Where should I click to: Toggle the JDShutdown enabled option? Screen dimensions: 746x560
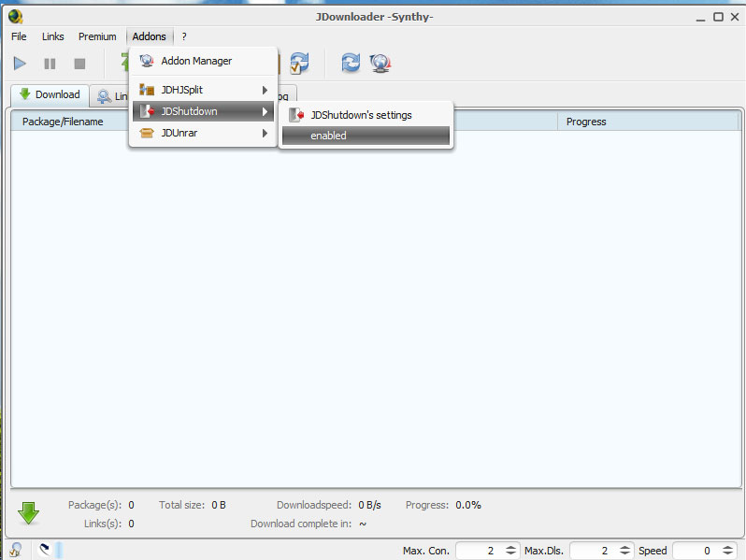point(366,136)
